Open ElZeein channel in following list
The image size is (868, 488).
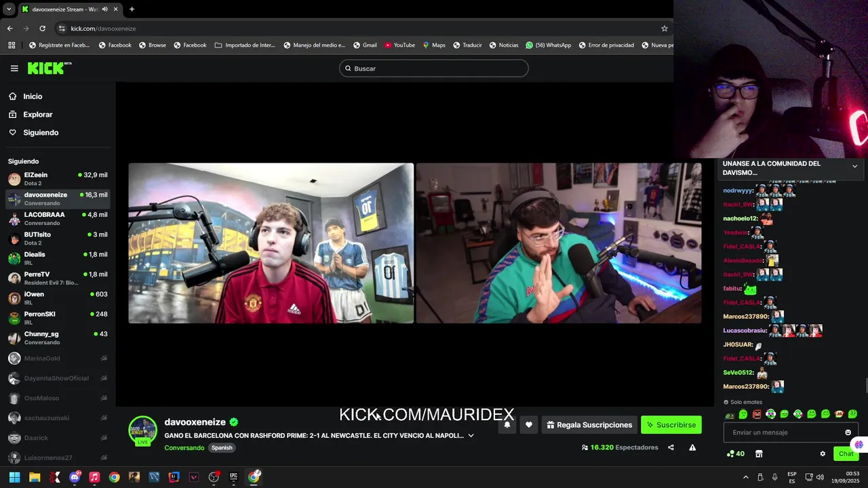click(x=58, y=179)
